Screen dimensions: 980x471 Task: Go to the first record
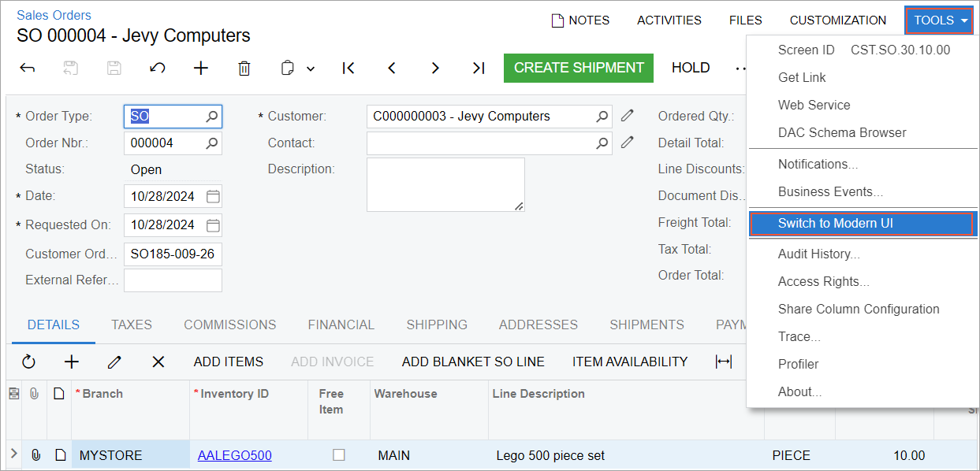click(x=348, y=69)
